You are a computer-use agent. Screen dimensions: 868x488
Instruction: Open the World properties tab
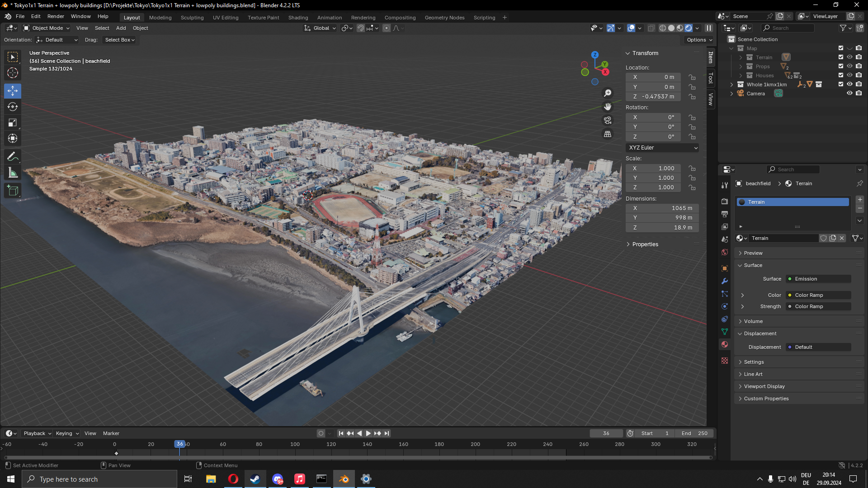click(x=725, y=252)
